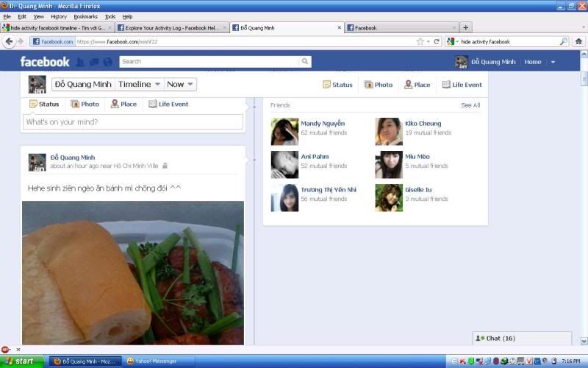Image resolution: width=588 pixels, height=368 pixels.
Task: Open Mandy Nguyễn's profile link
Action: coord(323,123)
